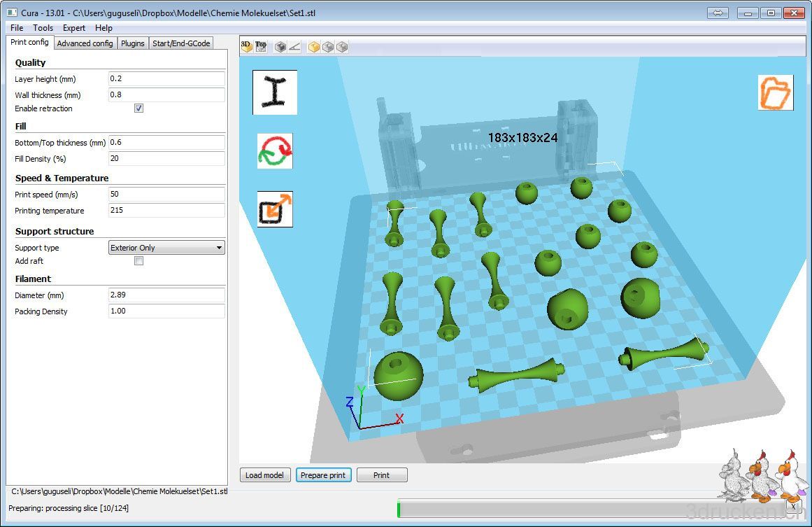Edit the filament Diameter field
812x527 pixels.
pos(166,295)
